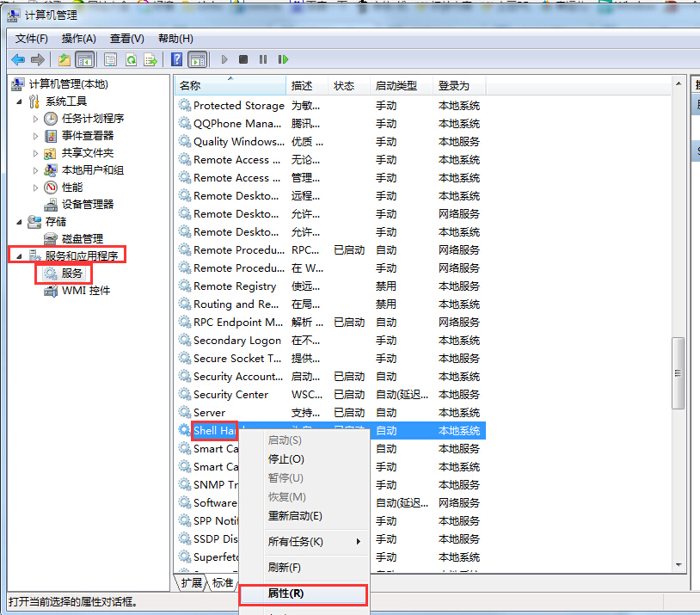Viewport: 700px width, 615px height.
Task: Choose 重新启动(E) in context menu
Action: [x=295, y=516]
